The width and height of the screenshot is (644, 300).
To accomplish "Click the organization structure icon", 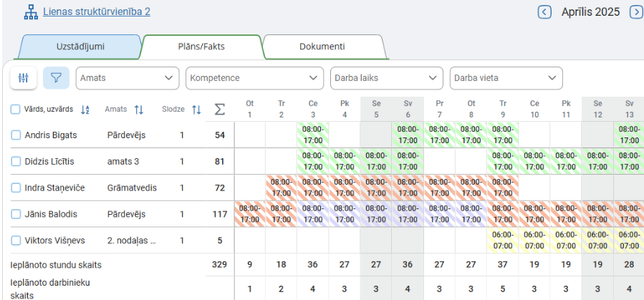I will [31, 12].
